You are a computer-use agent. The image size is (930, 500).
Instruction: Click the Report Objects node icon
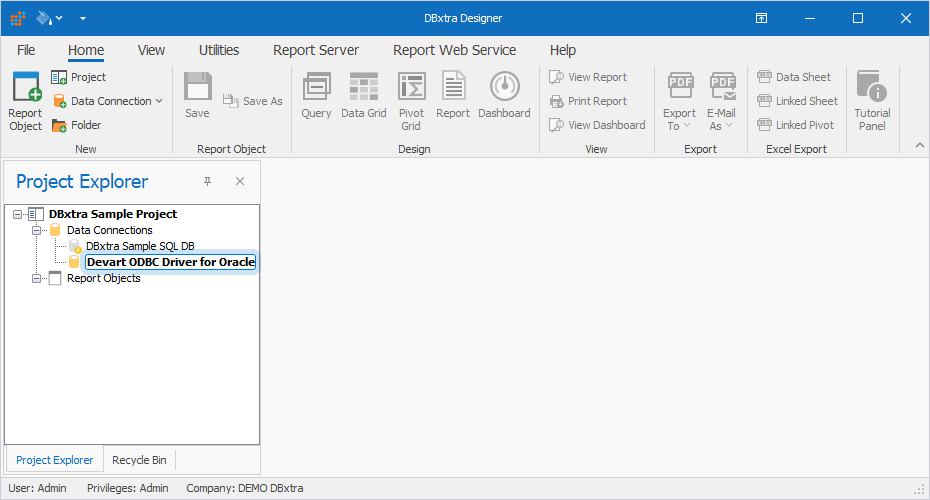tap(55, 278)
